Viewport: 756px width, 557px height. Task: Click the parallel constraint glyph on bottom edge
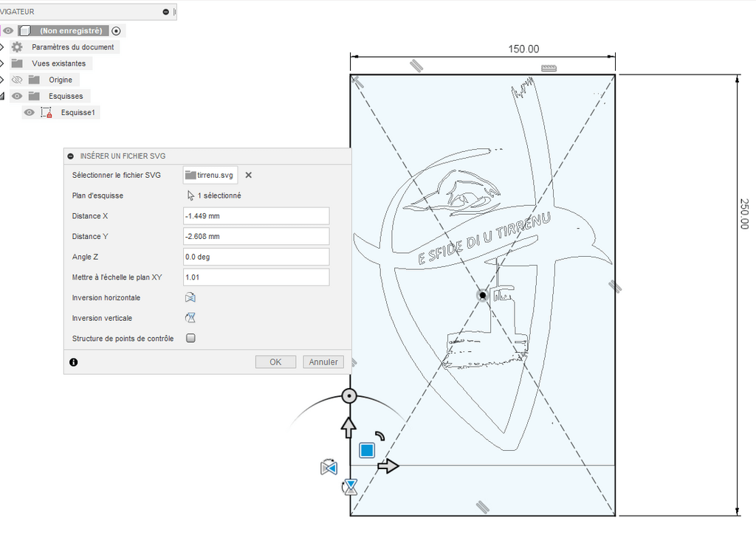483,508
